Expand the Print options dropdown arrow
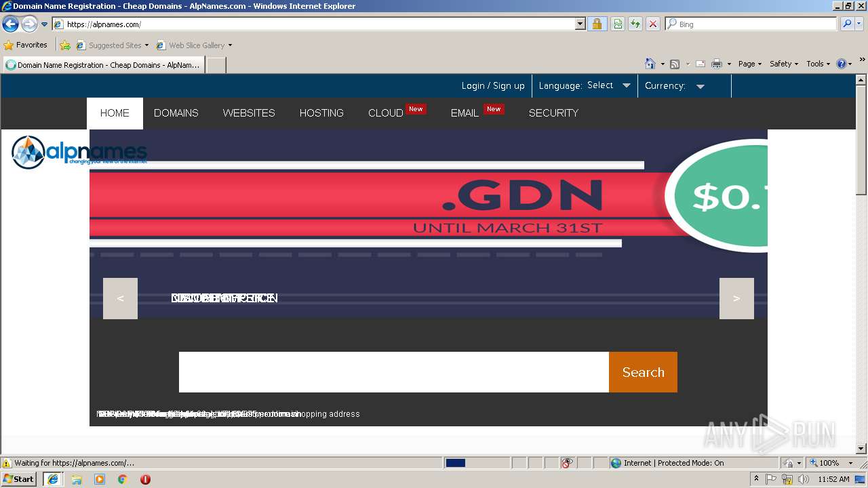The width and height of the screenshot is (868, 488). pos(729,64)
